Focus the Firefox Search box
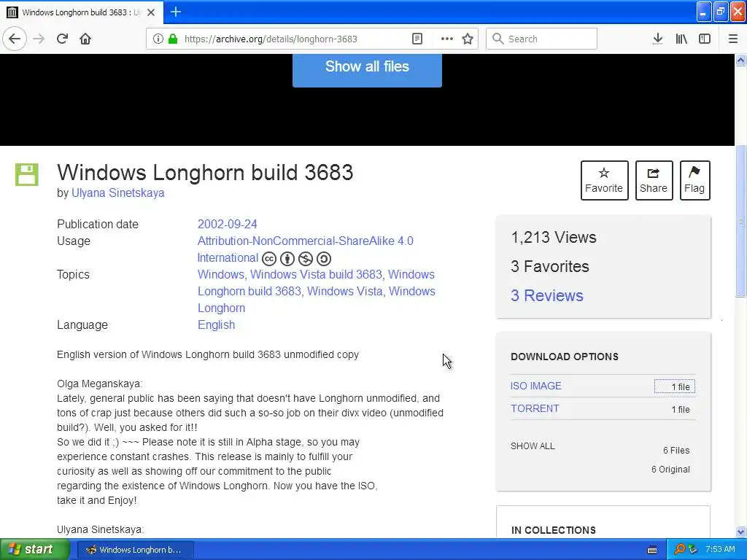 coord(541,39)
